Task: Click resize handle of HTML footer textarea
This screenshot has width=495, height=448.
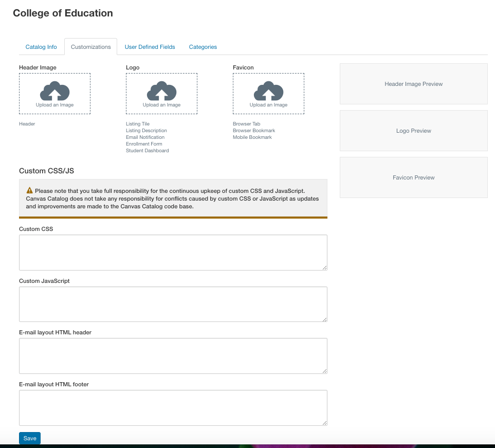Action: click(324, 422)
